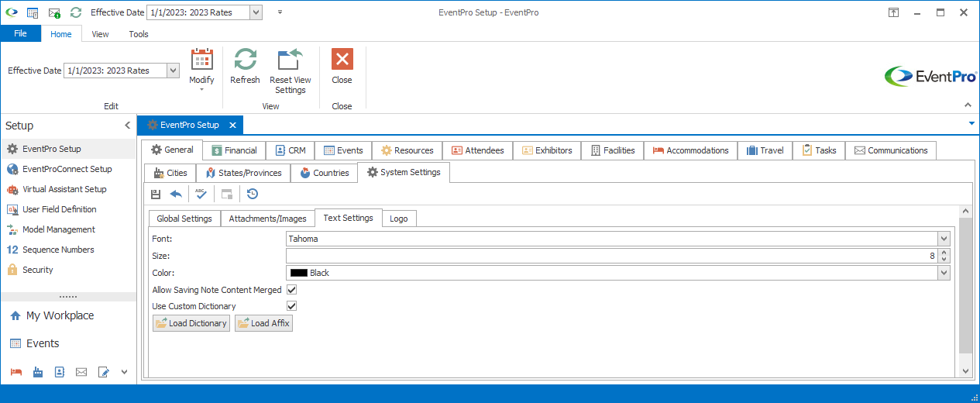Open Accommodations bed icon at sidebar bottom
The width and height of the screenshot is (980, 403).
coord(15,372)
